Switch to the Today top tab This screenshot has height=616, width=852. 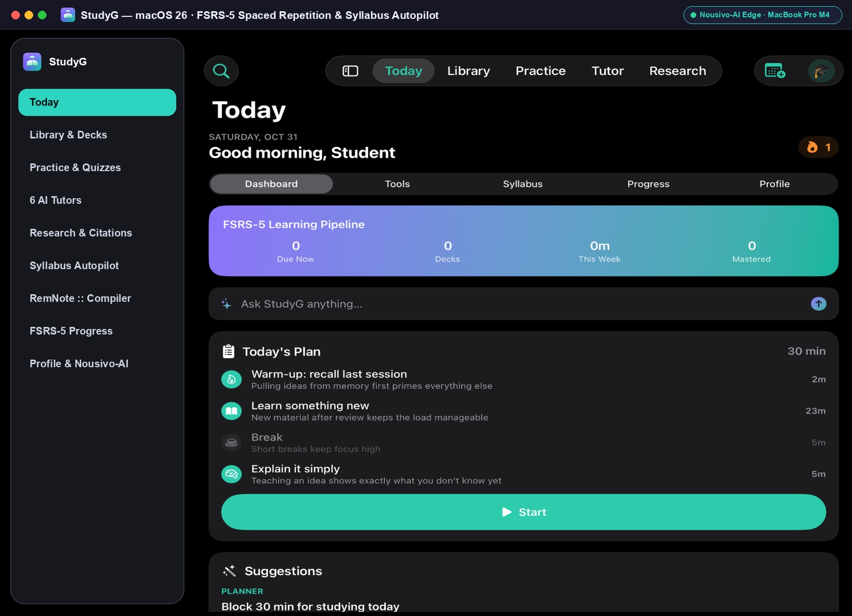click(x=404, y=71)
